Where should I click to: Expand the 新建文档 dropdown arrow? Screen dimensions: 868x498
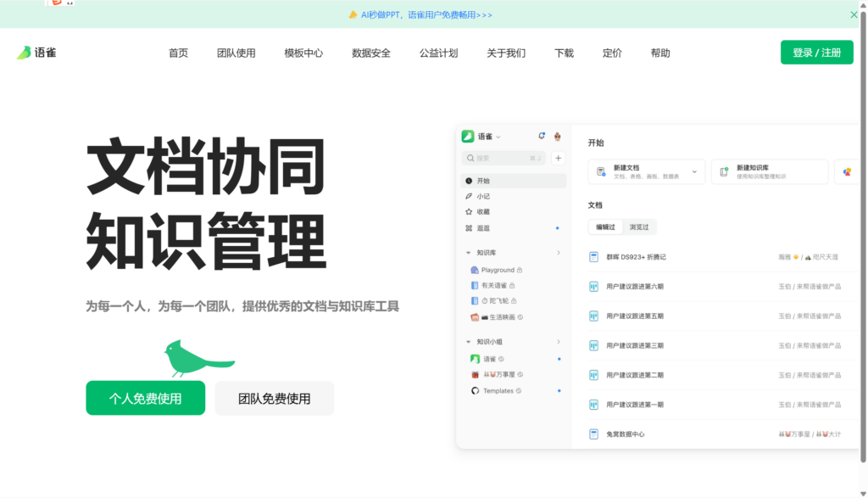point(695,171)
